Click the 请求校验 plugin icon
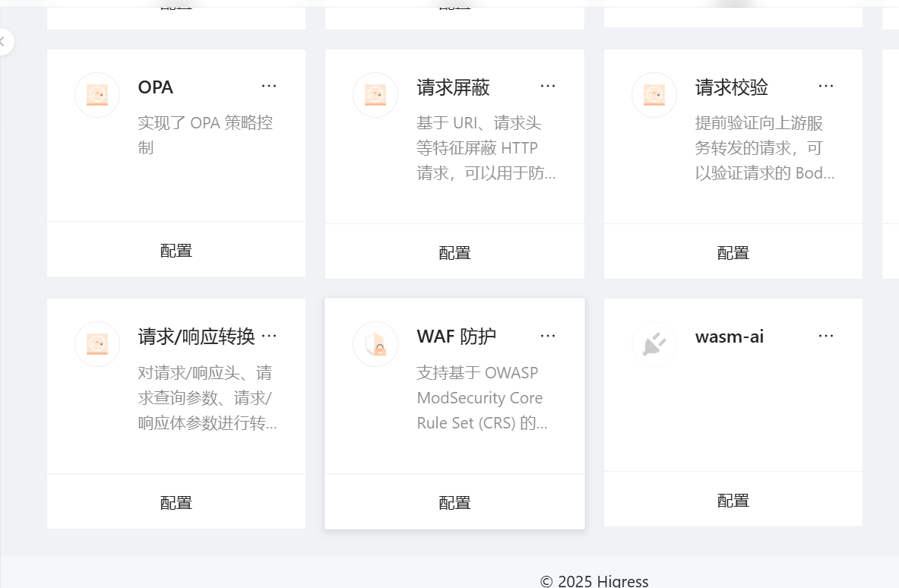 click(654, 95)
